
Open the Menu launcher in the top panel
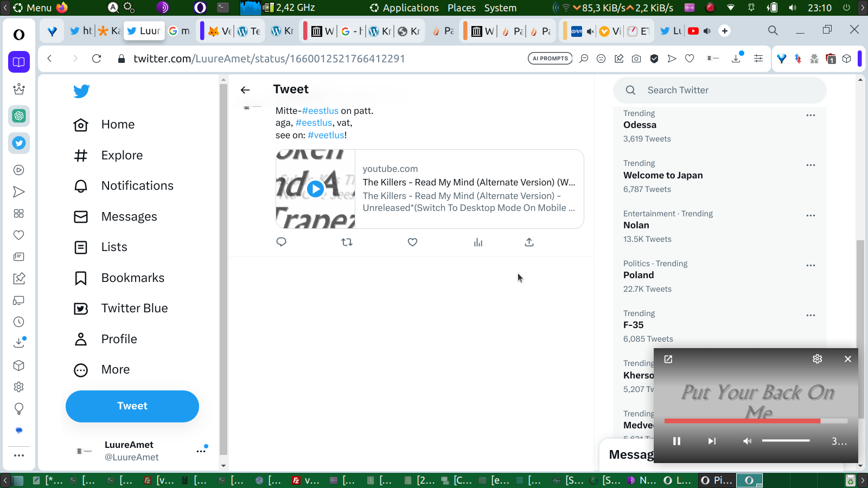click(33, 8)
